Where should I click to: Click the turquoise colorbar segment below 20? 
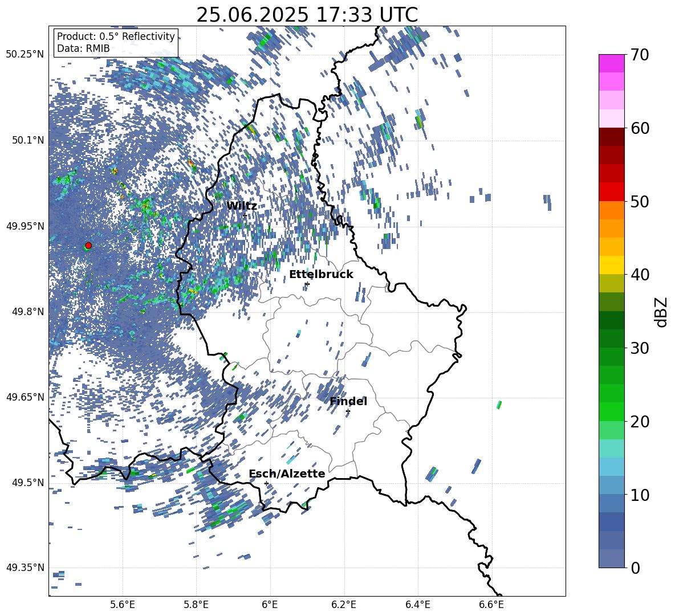(611, 448)
